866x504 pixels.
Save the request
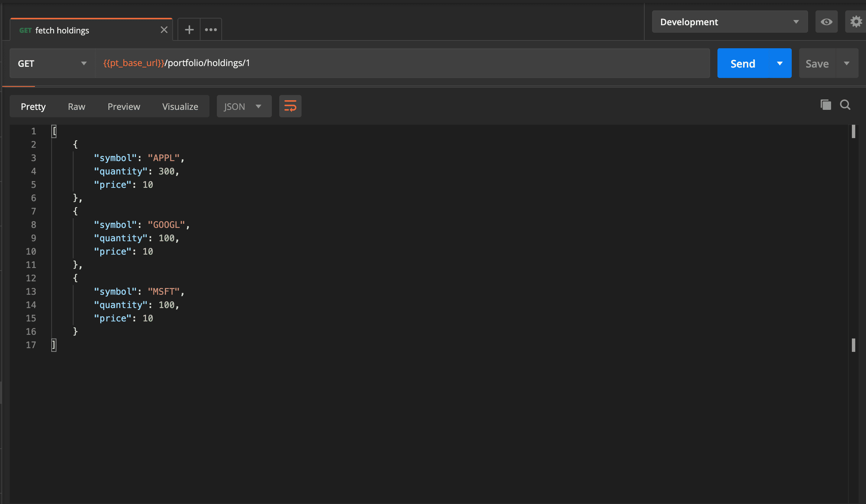click(x=817, y=63)
